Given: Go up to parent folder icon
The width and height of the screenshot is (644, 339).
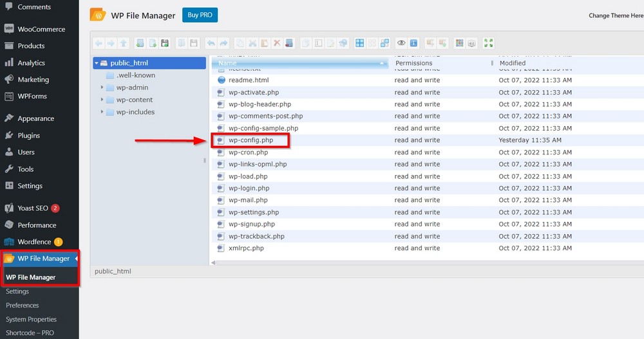Looking at the screenshot, I should pyautogui.click(x=123, y=43).
